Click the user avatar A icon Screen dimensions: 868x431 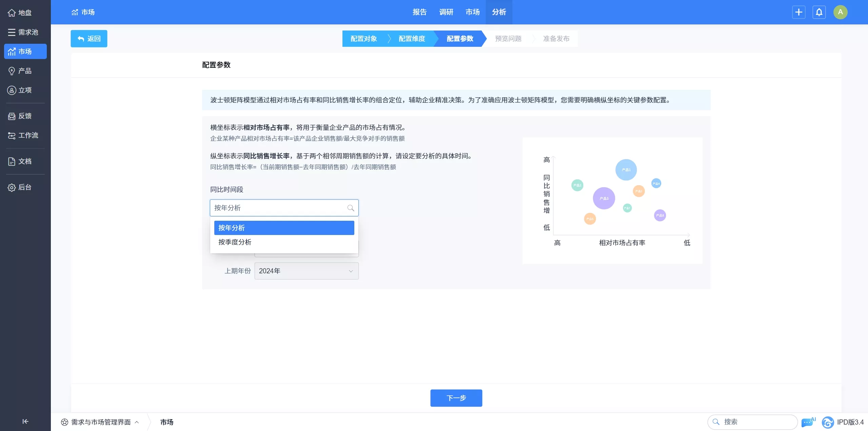click(x=840, y=12)
